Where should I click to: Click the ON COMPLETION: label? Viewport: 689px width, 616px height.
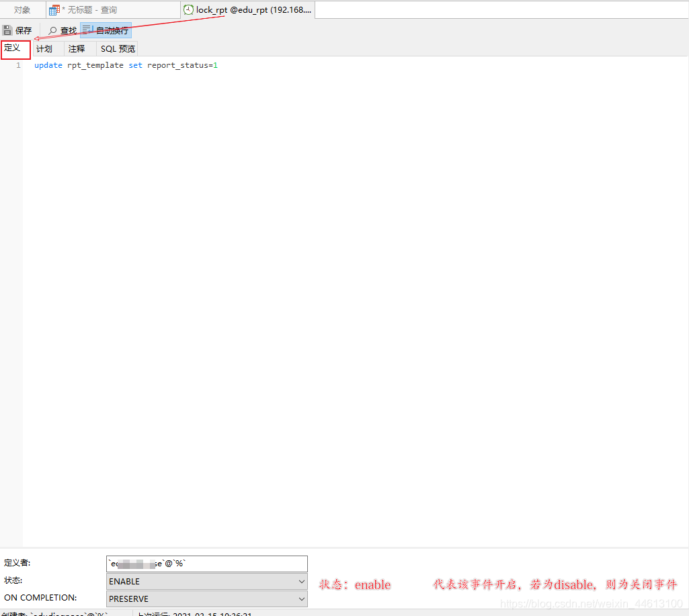point(40,598)
